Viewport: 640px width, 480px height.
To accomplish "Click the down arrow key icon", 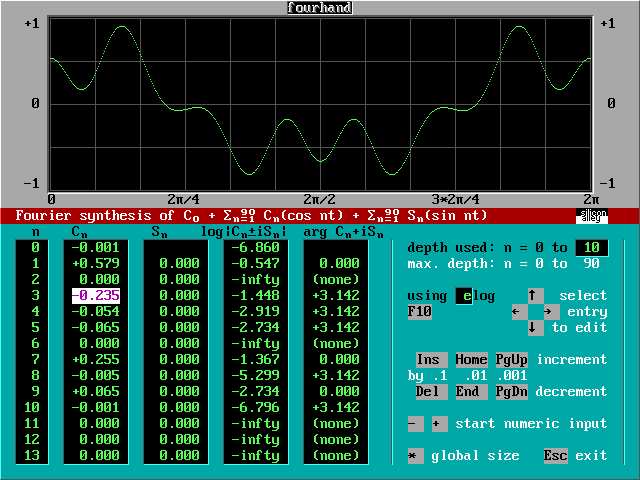I will pyautogui.click(x=536, y=328).
